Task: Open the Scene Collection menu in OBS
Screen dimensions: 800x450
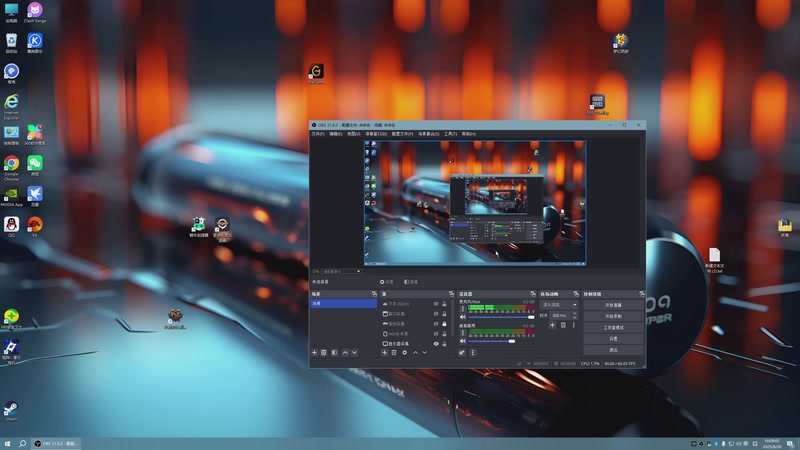Action: [428, 134]
